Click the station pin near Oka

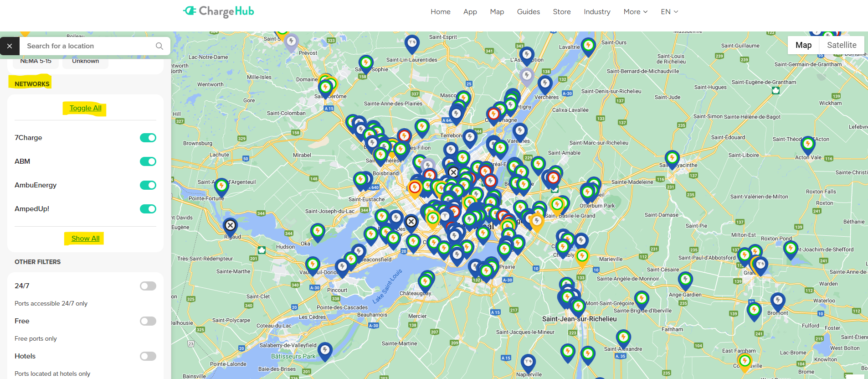point(318,233)
